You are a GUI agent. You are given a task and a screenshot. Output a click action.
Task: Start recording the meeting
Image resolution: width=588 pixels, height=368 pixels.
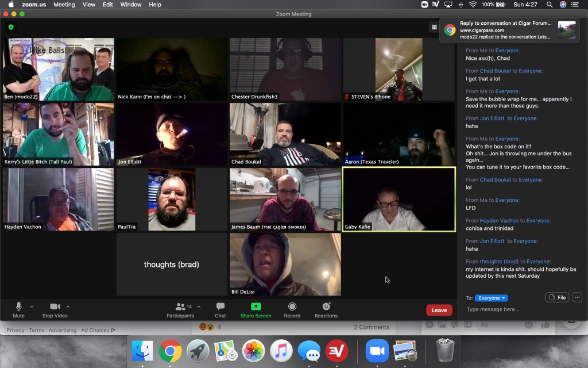coord(292,309)
